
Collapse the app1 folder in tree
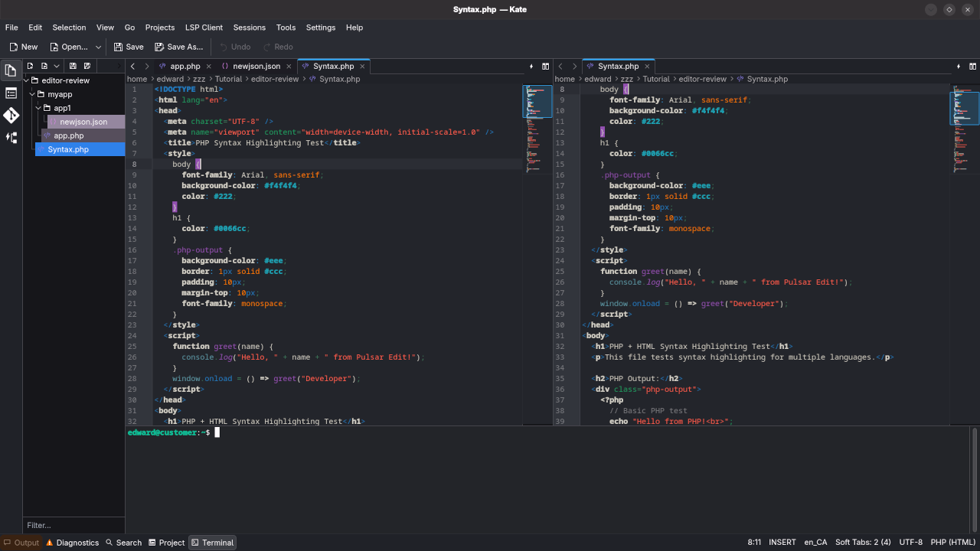pos(38,108)
